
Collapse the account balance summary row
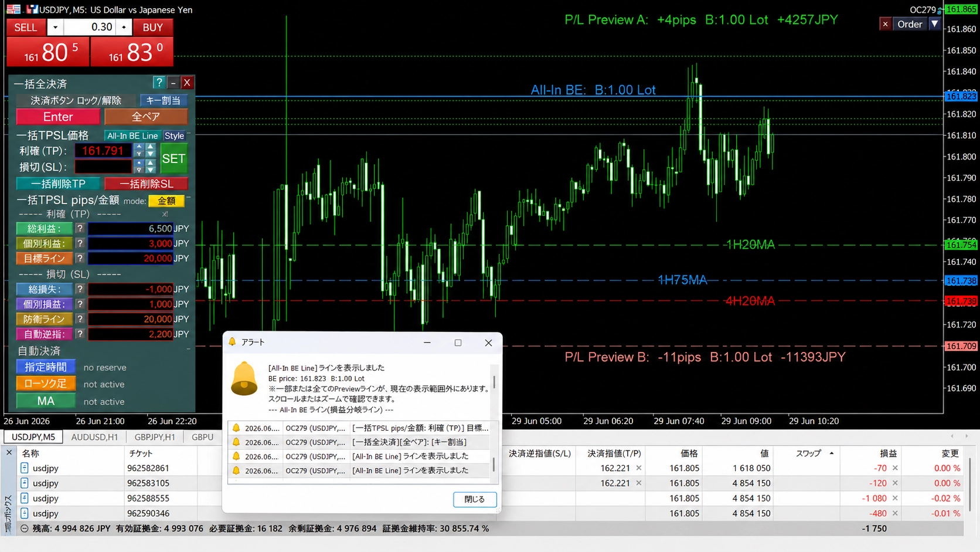24,529
